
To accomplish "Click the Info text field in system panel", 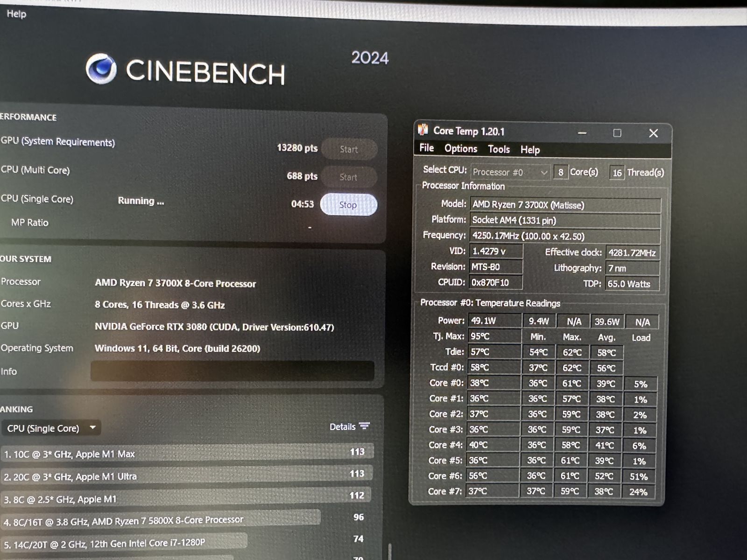I will tap(233, 371).
